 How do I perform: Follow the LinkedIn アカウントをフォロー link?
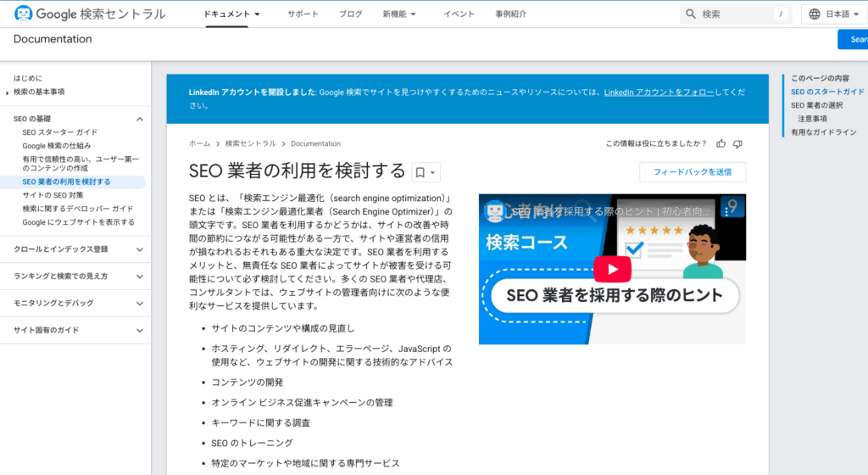659,92
